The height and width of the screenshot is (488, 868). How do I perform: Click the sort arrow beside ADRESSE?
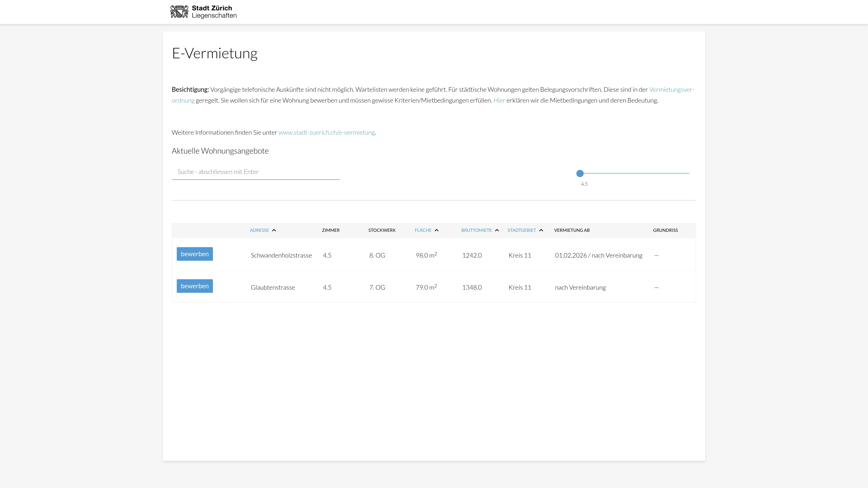click(x=274, y=230)
